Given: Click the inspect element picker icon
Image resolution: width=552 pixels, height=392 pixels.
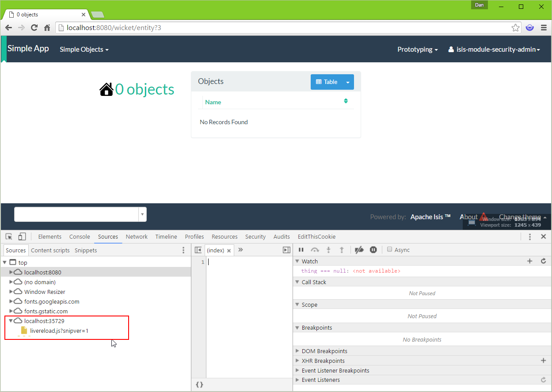Looking at the screenshot, I should [9, 236].
